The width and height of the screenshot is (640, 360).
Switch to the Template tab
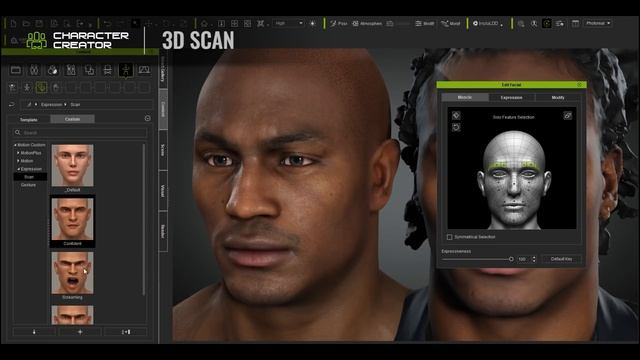click(x=29, y=120)
